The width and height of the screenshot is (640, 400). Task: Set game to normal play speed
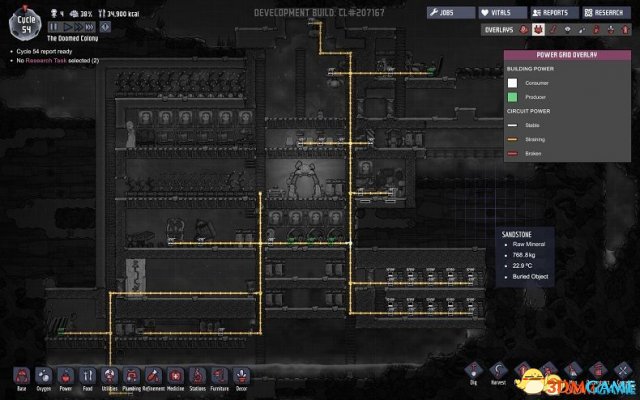tap(68, 27)
